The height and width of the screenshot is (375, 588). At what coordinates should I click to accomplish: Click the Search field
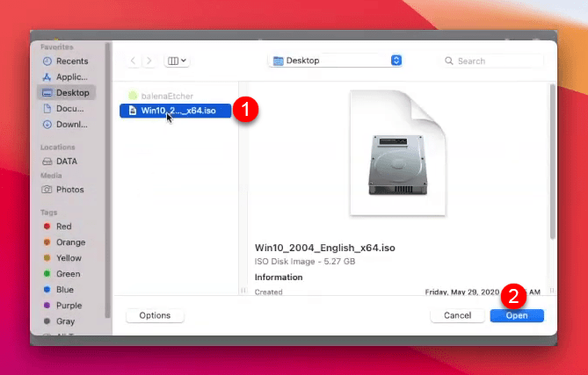pos(491,61)
